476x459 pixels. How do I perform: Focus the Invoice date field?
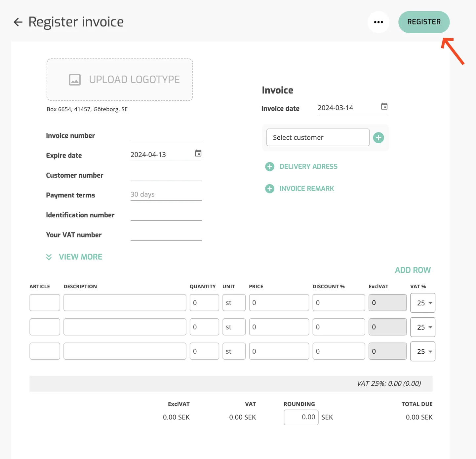coord(352,108)
